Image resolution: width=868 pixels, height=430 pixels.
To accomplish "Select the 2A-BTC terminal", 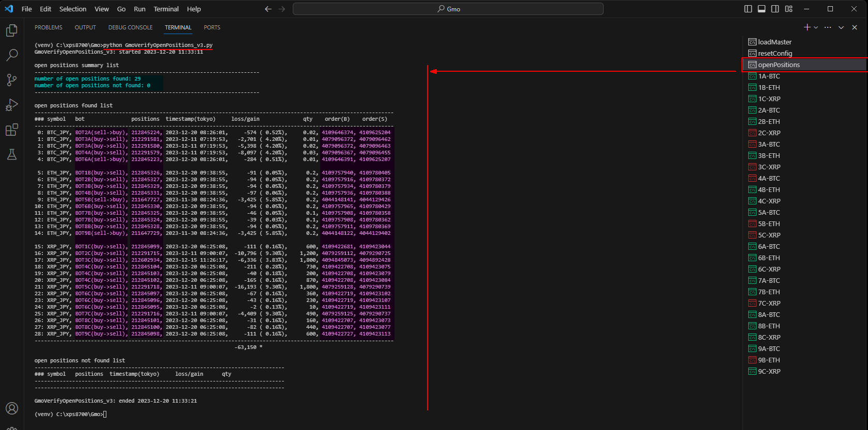I will pos(805,110).
